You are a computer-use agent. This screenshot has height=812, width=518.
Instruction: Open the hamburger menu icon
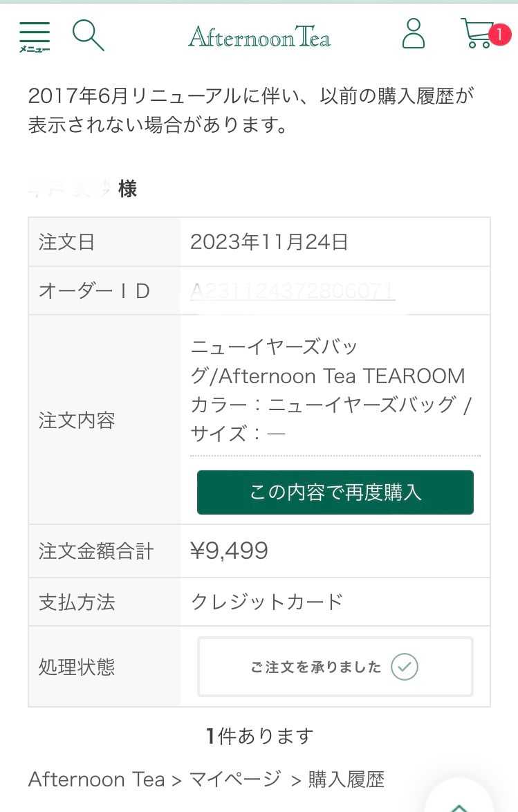(34, 36)
